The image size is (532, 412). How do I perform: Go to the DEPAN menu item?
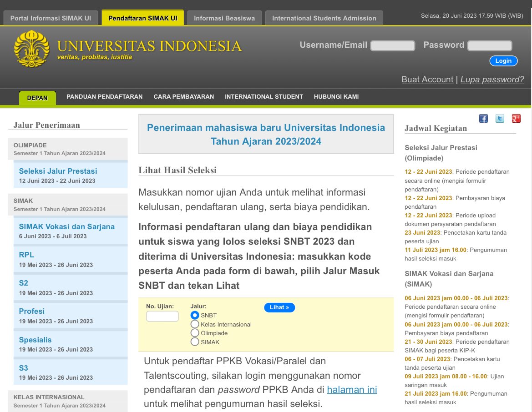click(37, 98)
